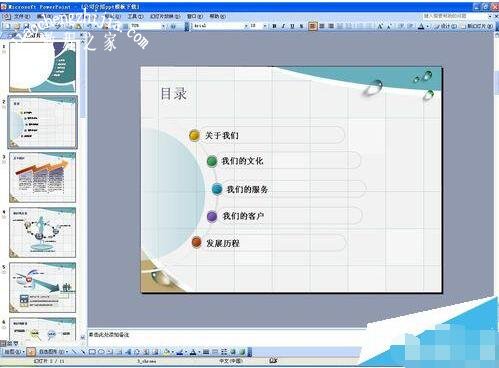The image size is (499, 368).
Task: Click the Shadow Style icon
Action: pos(233,352)
